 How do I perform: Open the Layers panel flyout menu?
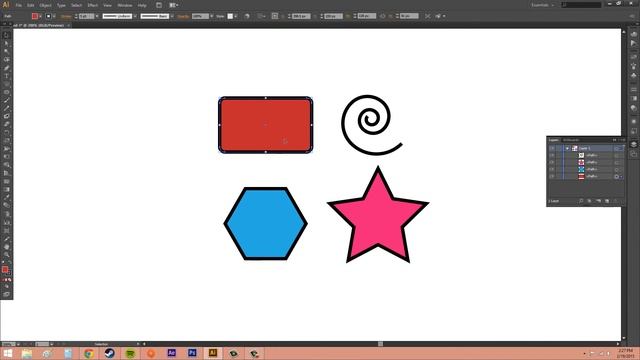point(622,140)
